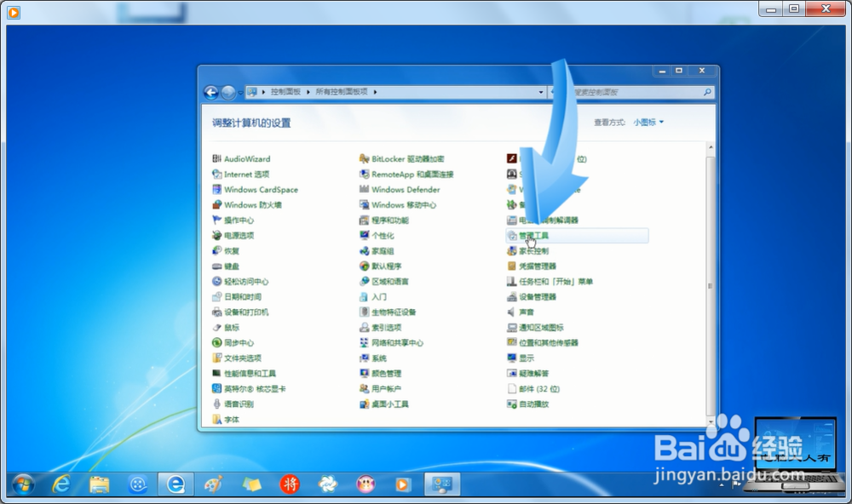Expand the address bar history dropdown arrow
Image resolution: width=852 pixels, height=504 pixels.
pos(541,92)
